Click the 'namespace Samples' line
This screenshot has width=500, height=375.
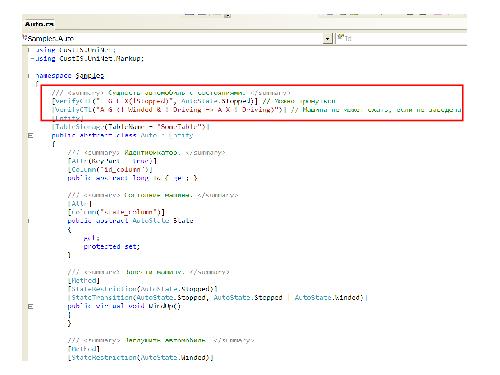point(70,76)
